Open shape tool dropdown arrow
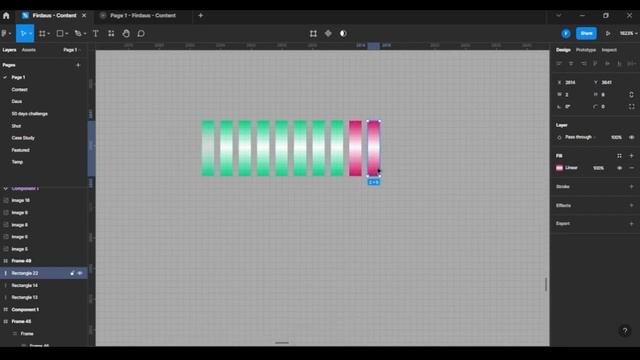 click(x=67, y=33)
